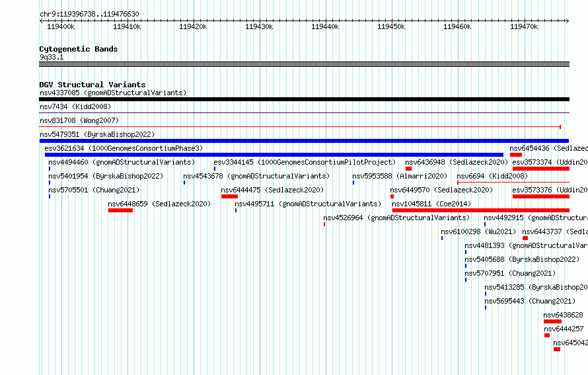588x375 pixels.
Task: Click the DGV Structural Variants track title
Action: 92,85
